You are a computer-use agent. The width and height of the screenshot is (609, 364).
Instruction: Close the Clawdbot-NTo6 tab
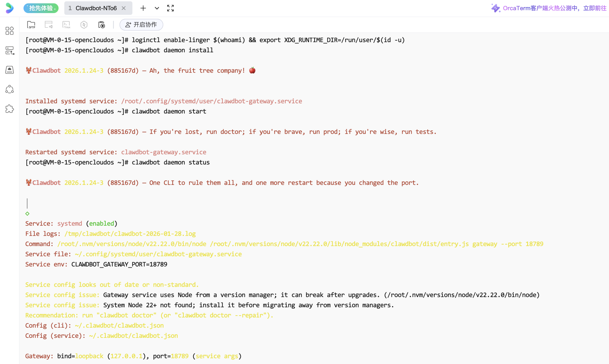(124, 8)
